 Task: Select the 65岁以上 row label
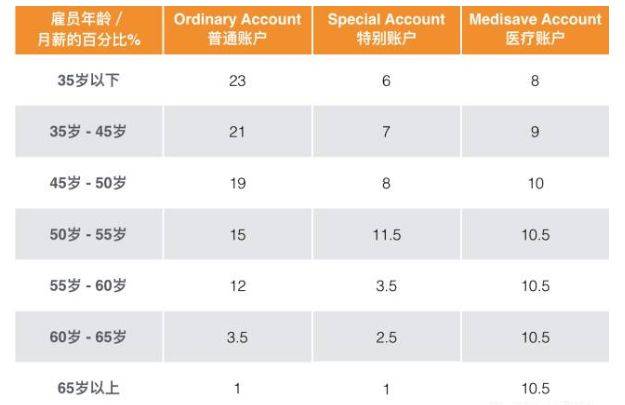pos(88,388)
